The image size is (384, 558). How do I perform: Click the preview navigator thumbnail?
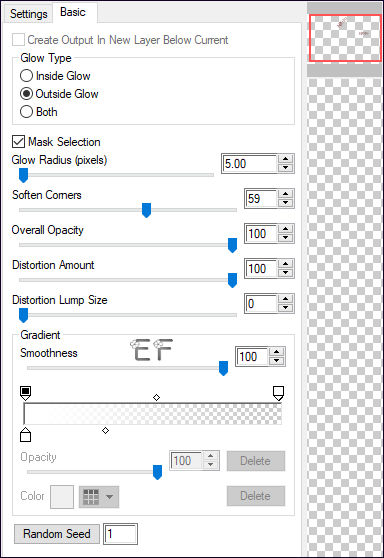[345, 38]
